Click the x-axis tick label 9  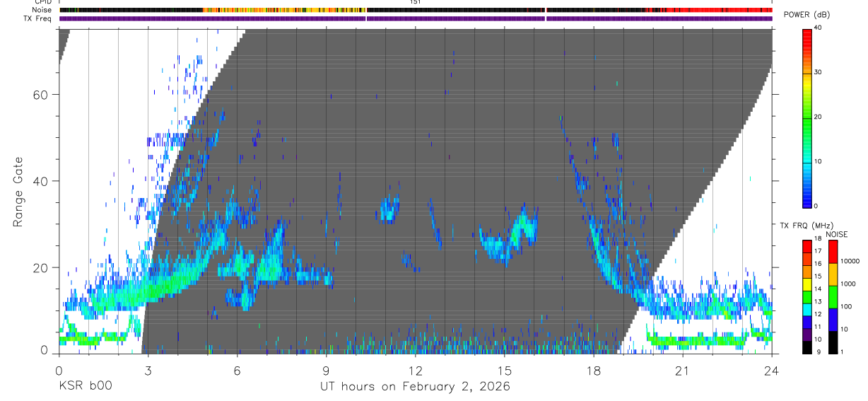click(326, 371)
